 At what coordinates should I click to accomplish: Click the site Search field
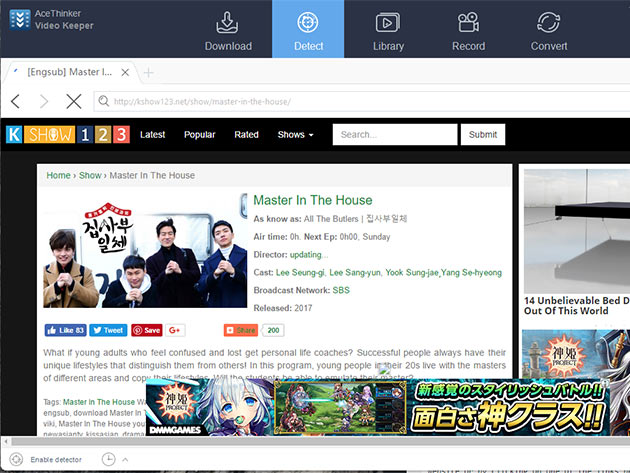pos(395,134)
